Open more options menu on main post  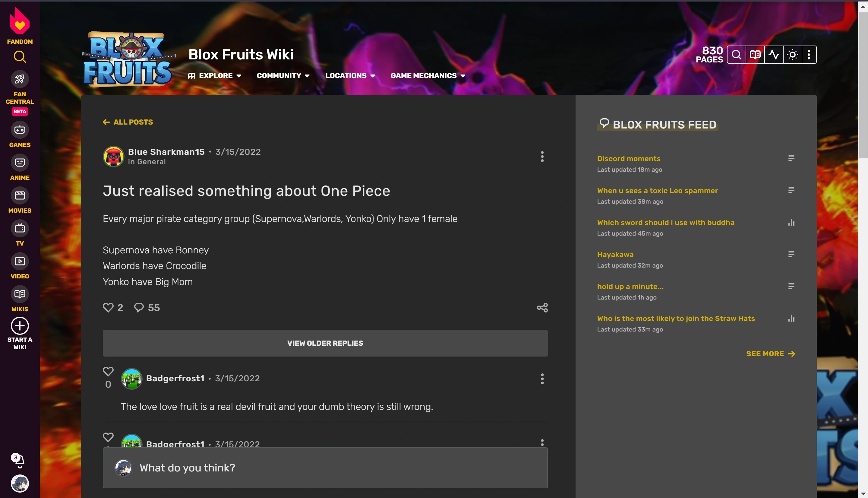pos(542,157)
